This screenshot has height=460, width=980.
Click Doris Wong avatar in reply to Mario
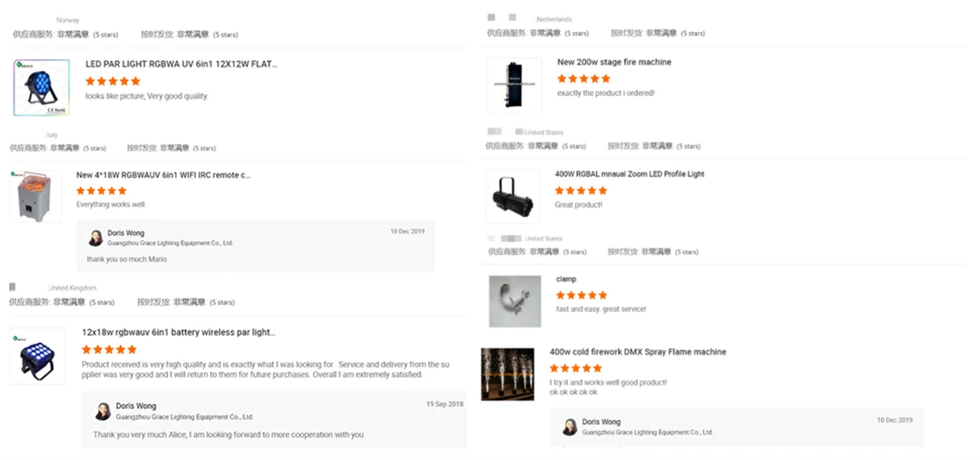95,238
